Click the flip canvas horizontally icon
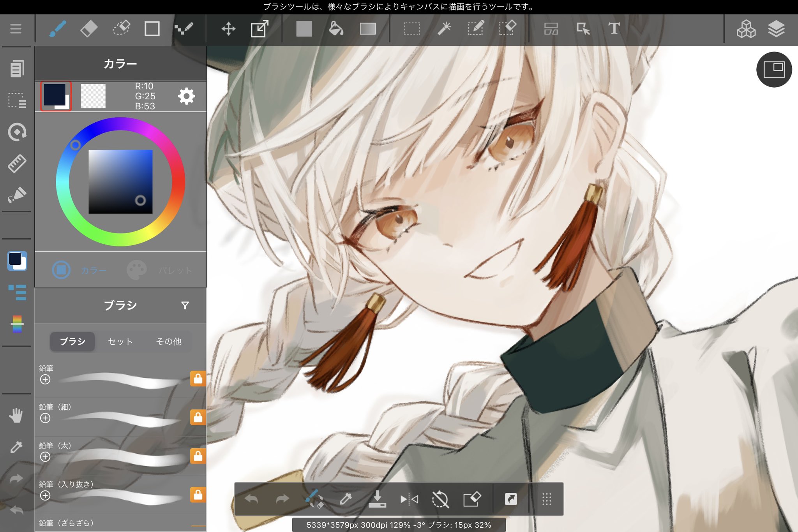Viewport: 798px width, 532px height. pos(409,499)
